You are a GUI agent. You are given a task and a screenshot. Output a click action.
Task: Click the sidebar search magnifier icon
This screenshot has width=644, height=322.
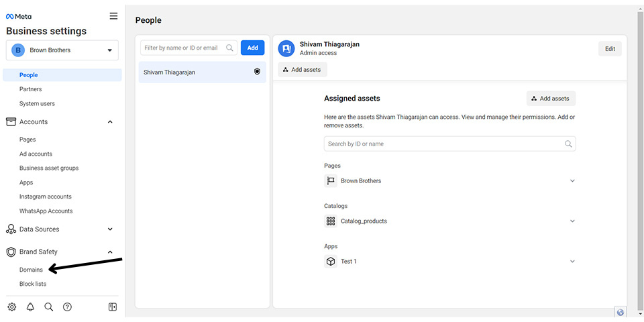pos(48,307)
